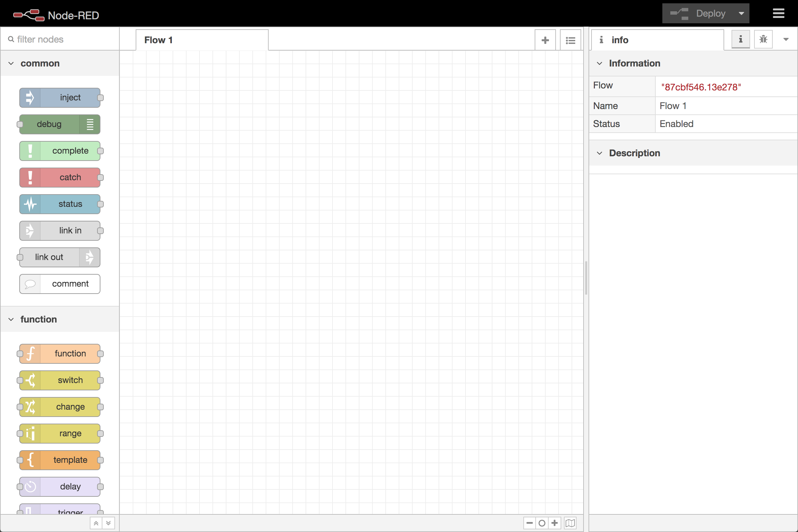Select the inject node in the palette
Viewport: 798px width, 532px height.
click(60, 98)
